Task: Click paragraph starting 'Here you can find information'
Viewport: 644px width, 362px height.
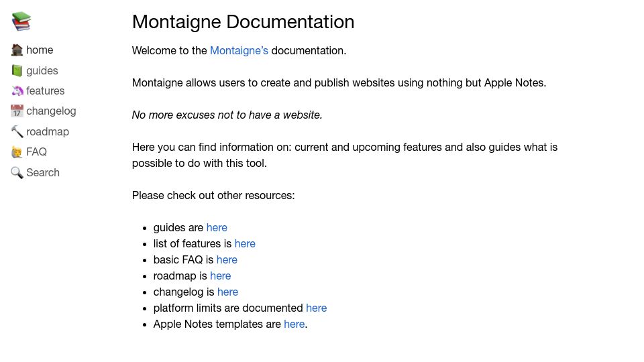Action: pos(345,155)
